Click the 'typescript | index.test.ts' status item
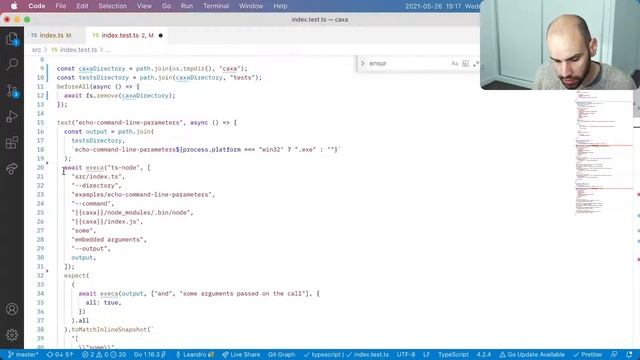This screenshot has width=640, height=360. click(x=346, y=354)
